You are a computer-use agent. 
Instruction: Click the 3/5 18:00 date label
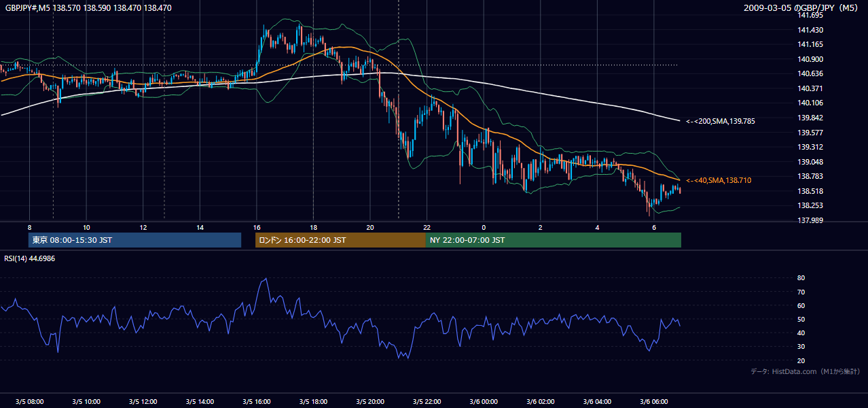point(313,402)
